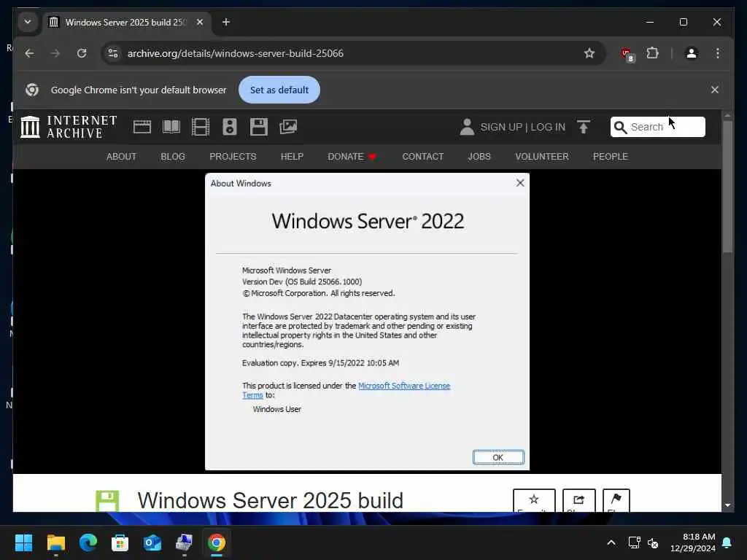Click the LOG IN link

coord(548,127)
